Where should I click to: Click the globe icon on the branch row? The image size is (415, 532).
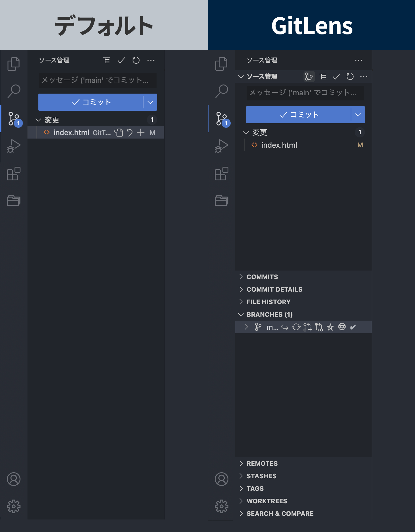tap(342, 327)
